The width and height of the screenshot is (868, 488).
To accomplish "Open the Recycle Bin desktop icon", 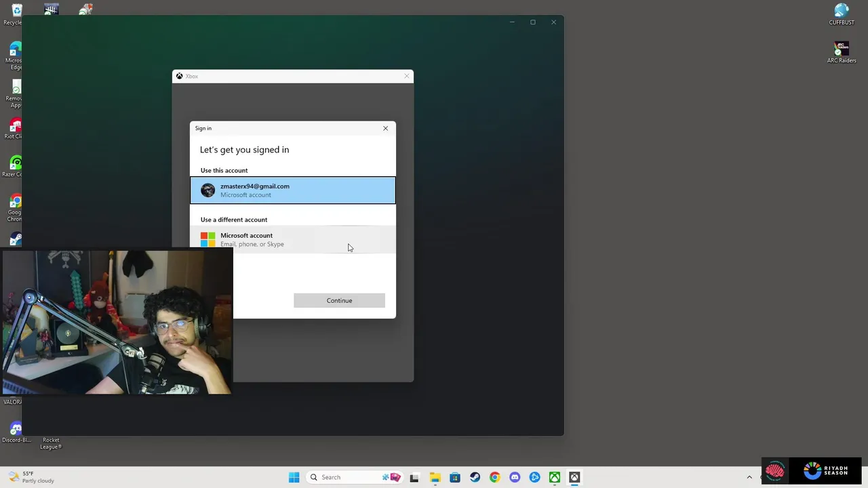I will 12,14.
